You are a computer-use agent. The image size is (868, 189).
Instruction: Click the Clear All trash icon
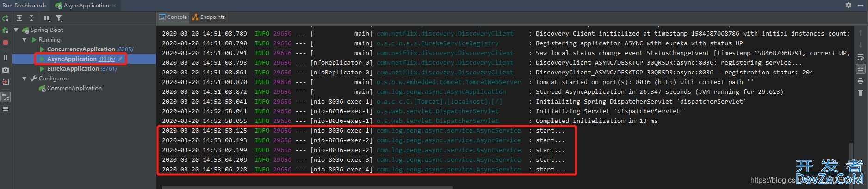(861, 93)
